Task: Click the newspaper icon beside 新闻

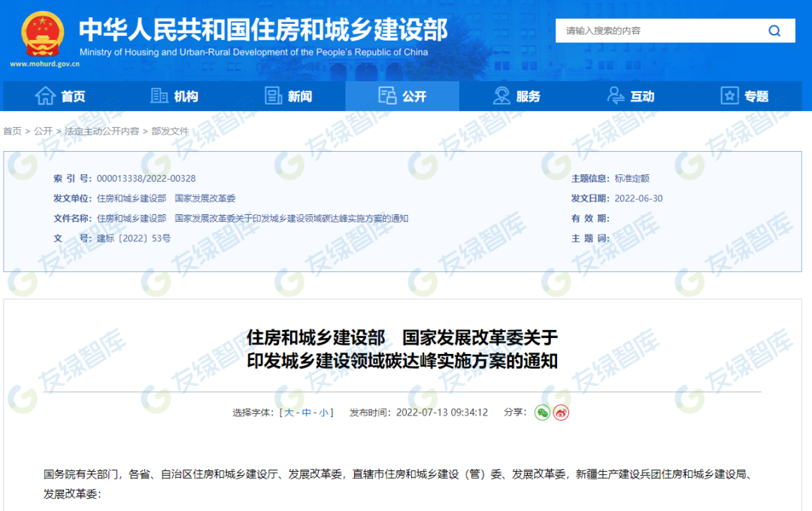Action: (274, 96)
